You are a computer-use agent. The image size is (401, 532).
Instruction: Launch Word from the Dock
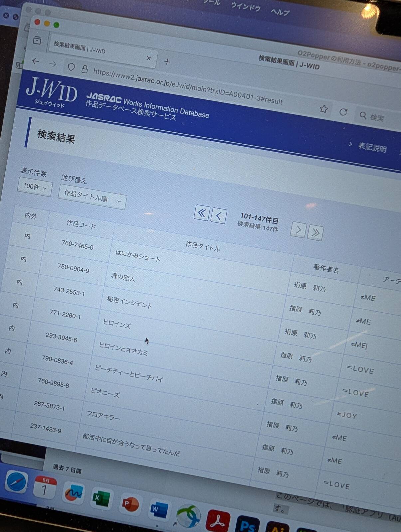coord(159,510)
